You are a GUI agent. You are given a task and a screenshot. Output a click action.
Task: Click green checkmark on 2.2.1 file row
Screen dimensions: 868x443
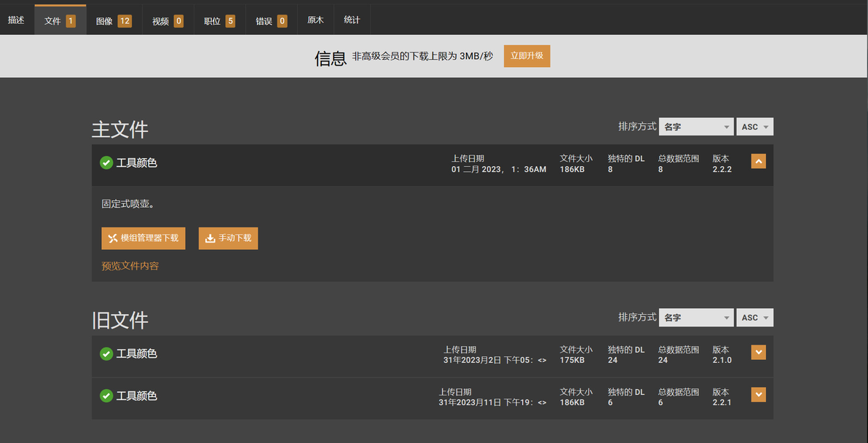pyautogui.click(x=106, y=396)
